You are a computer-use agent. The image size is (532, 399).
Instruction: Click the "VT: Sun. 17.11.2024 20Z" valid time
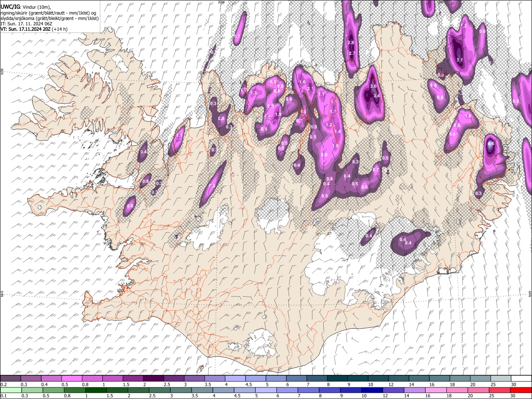[25, 29]
